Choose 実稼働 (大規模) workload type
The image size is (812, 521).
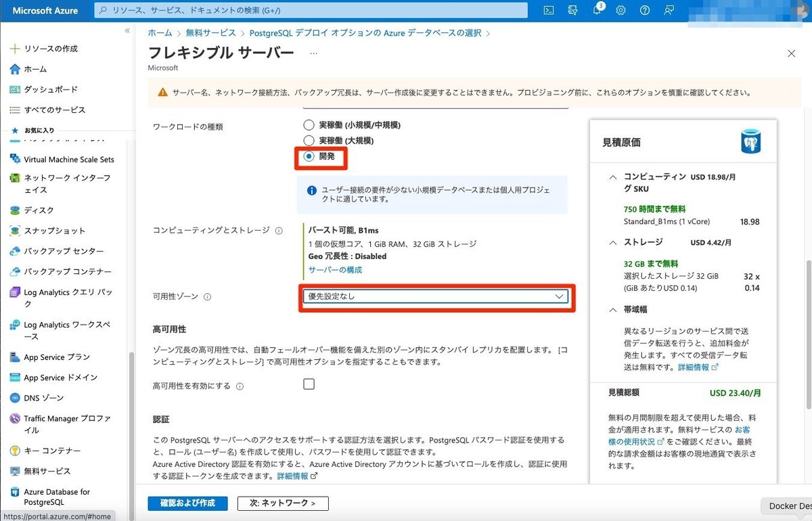[x=308, y=140]
